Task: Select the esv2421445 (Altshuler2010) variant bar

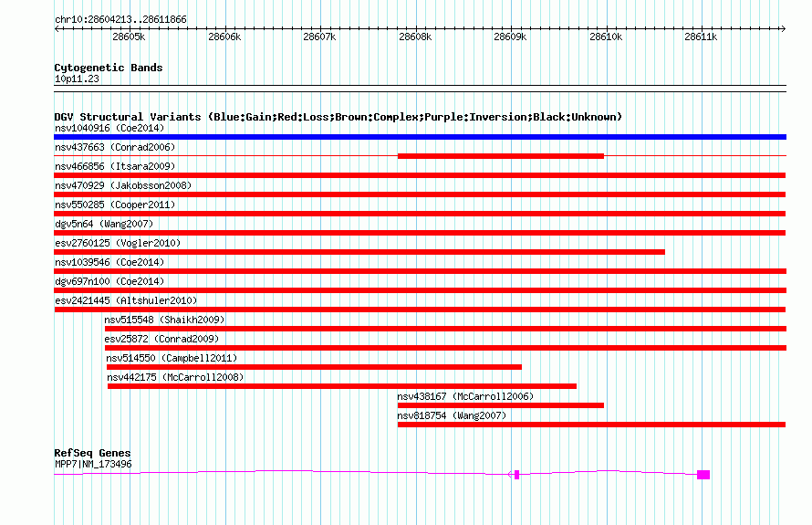Action: 420,310
